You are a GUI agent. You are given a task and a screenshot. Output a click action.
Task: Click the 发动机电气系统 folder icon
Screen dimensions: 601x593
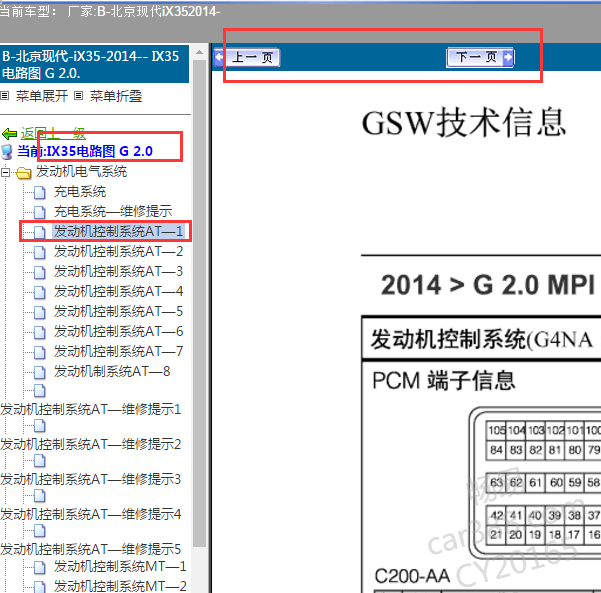(24, 173)
